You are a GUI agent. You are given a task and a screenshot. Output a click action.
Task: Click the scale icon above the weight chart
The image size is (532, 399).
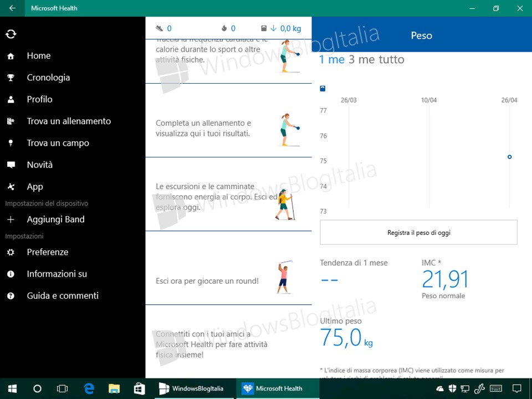point(323,89)
